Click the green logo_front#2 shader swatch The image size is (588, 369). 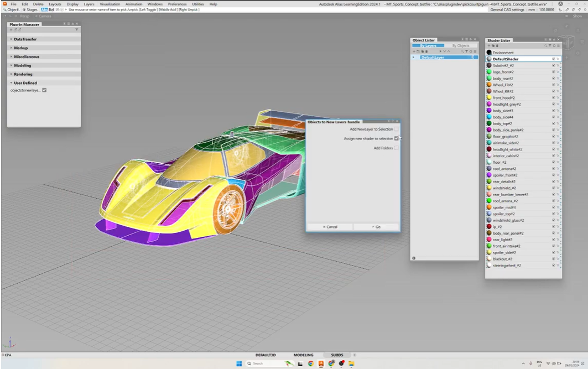coord(489,72)
